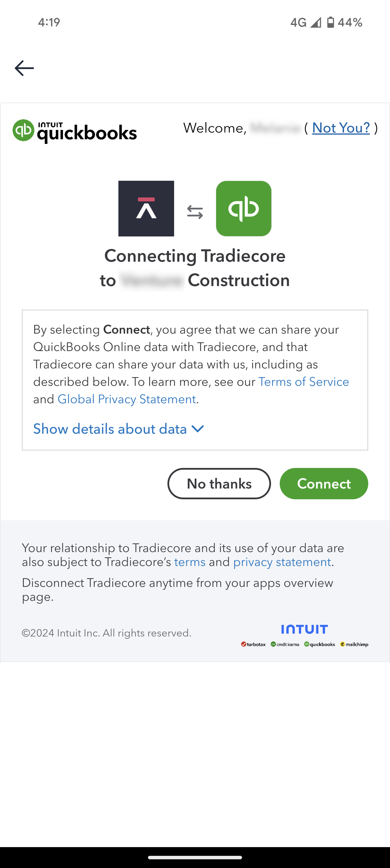Image resolution: width=390 pixels, height=868 pixels.
Task: Open Tradiecore's privacy statement link
Action: (282, 562)
